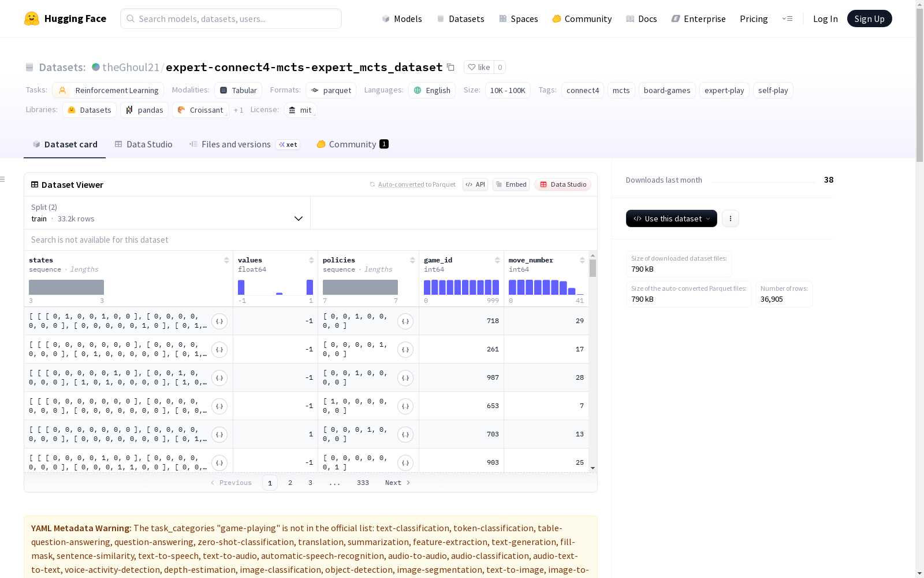Open Docs
This screenshot has height=578, width=924.
point(642,18)
